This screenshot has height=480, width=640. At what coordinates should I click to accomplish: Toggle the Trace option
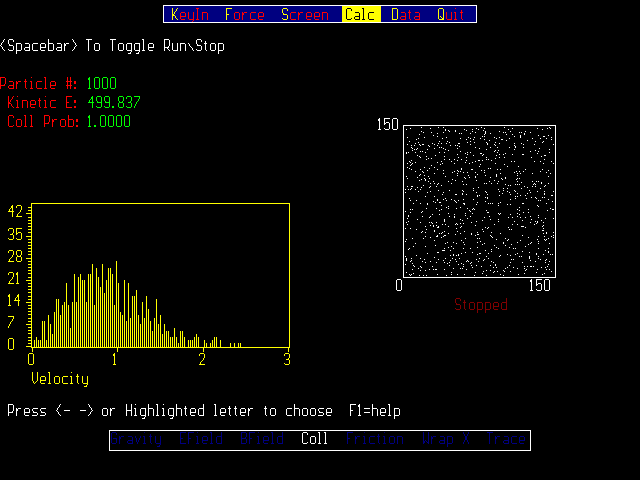point(505,439)
